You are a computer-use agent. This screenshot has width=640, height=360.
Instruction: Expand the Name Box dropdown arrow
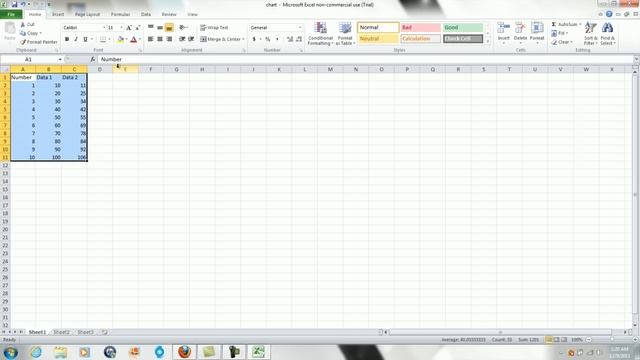[x=60, y=59]
